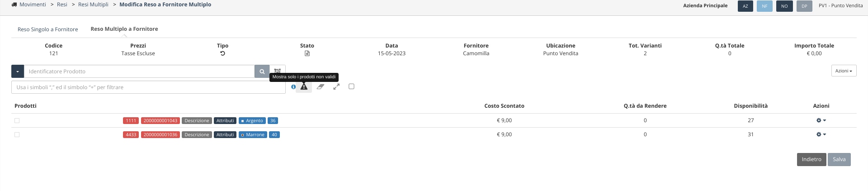The height and width of the screenshot is (191, 868).
Task: Click the magnifier search button
Action: 262,72
